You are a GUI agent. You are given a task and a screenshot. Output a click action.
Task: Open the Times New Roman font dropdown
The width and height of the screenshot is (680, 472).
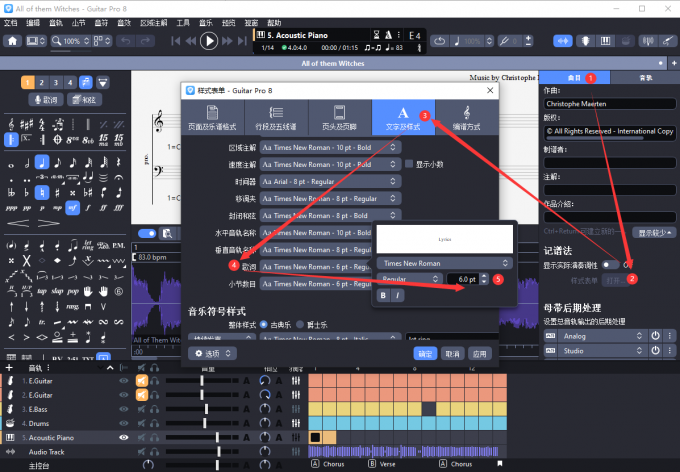[442, 262]
